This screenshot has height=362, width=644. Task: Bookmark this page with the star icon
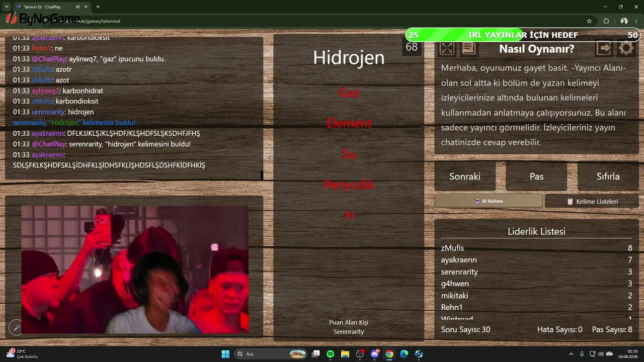tap(589, 21)
